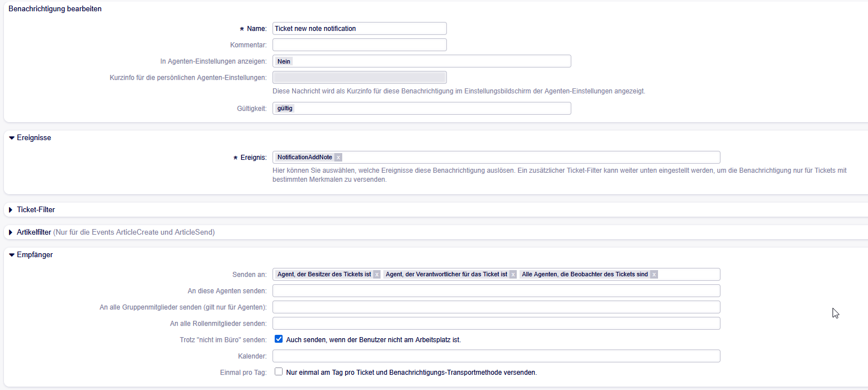
Task: Collapse the Ereignisse section arrow
Action: click(x=12, y=138)
